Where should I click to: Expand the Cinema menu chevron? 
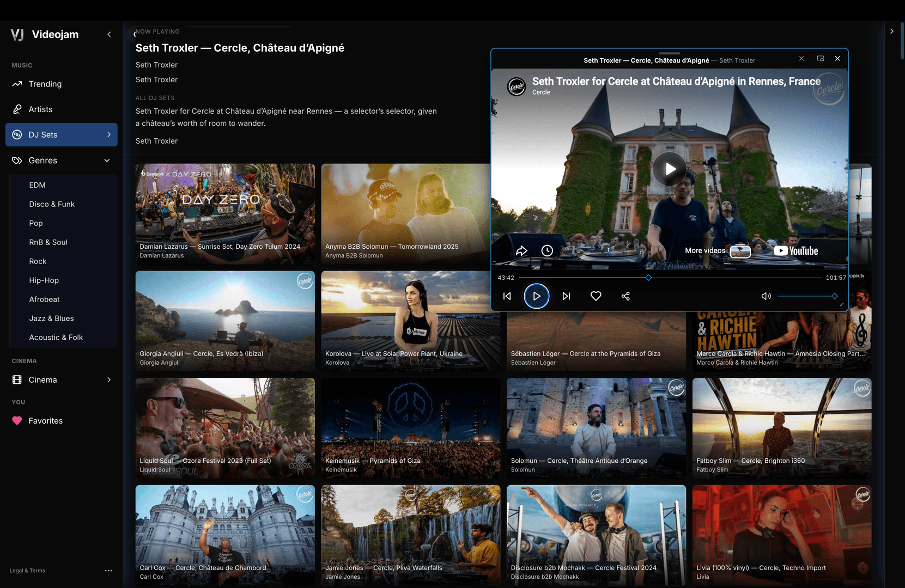click(109, 379)
